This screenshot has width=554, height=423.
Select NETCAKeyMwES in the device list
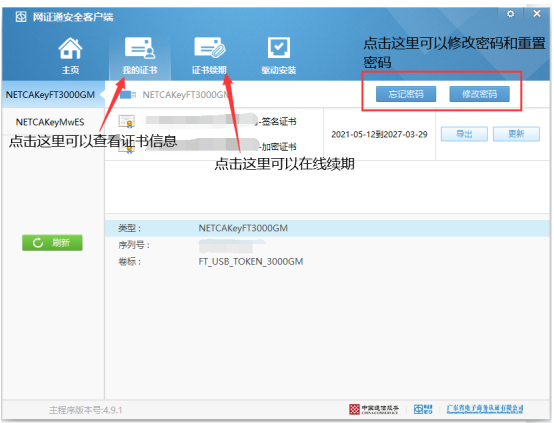tap(50, 122)
